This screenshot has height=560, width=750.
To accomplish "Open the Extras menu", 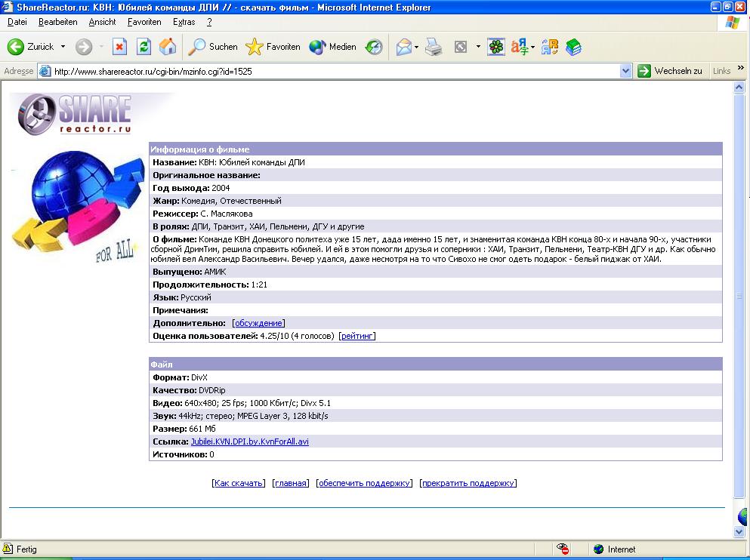I will pyautogui.click(x=184, y=22).
